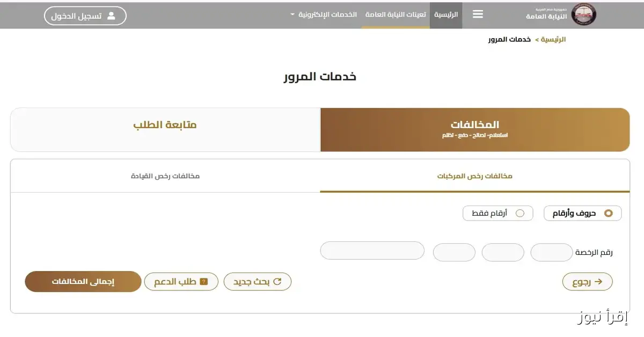Select the أرقام فقط radio option
This screenshot has width=644, height=337.
click(520, 213)
